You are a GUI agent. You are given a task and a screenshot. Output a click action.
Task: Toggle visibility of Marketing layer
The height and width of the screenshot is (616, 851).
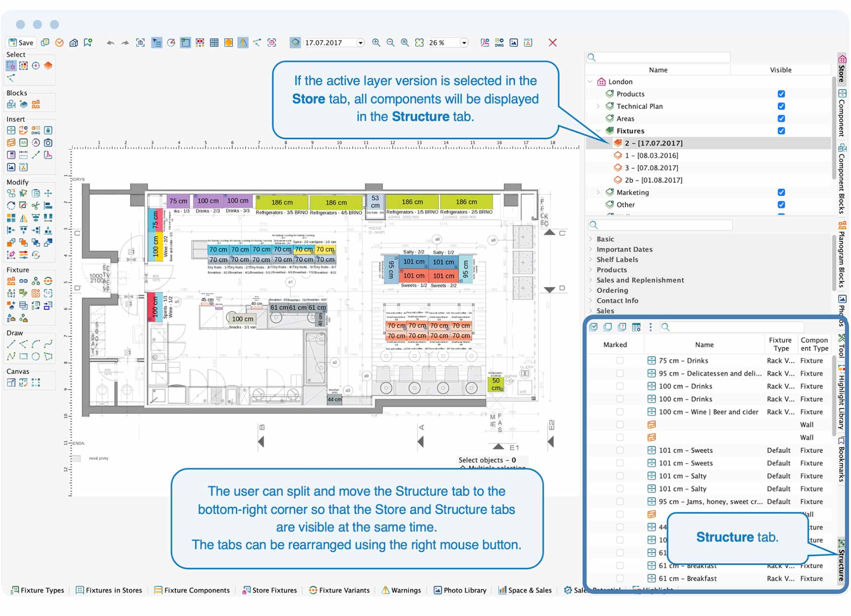pyautogui.click(x=781, y=192)
